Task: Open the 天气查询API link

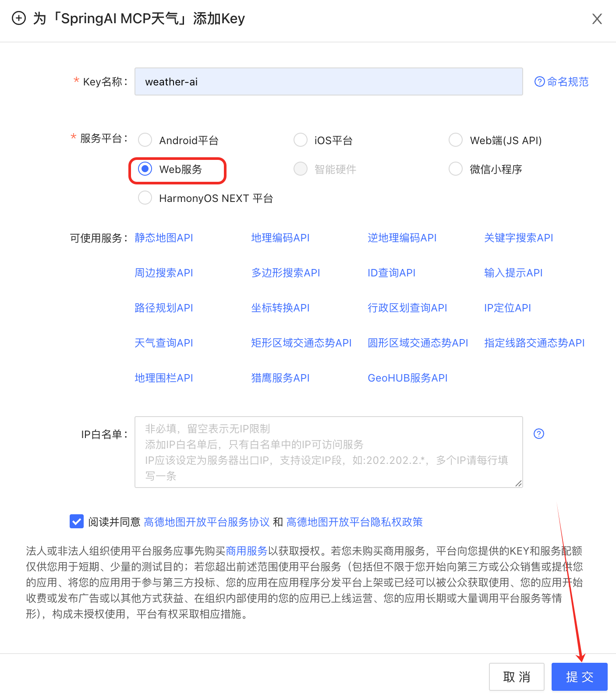Action: 164,343
